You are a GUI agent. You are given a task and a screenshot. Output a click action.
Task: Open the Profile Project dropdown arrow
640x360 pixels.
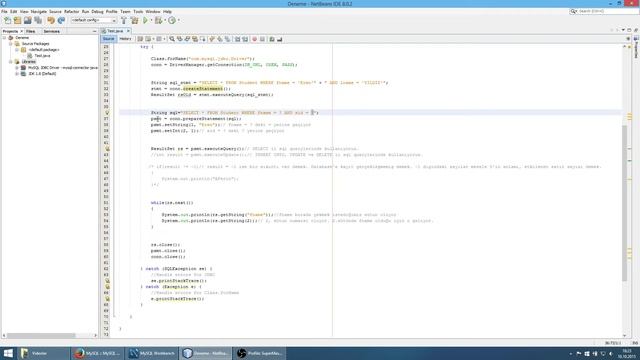178,20
